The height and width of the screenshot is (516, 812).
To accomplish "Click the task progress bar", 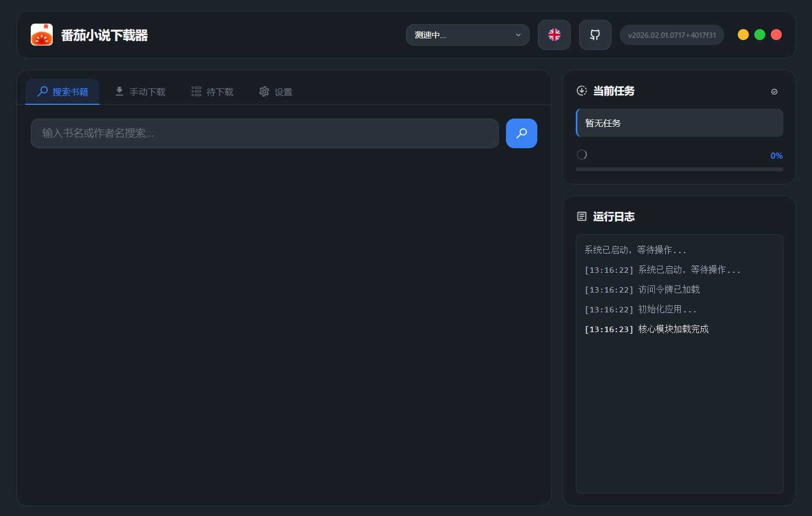I will pos(679,169).
